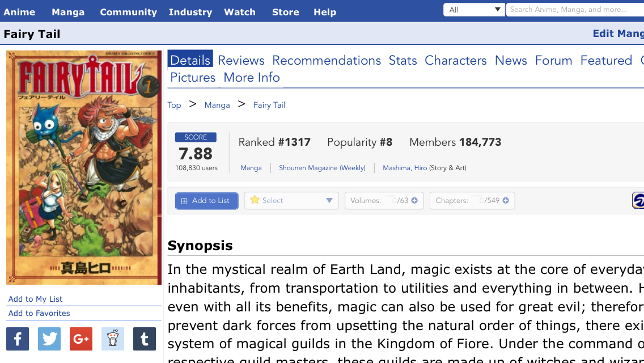Image resolution: width=644 pixels, height=363 pixels.
Task: Click the search input field
Action: tap(575, 10)
